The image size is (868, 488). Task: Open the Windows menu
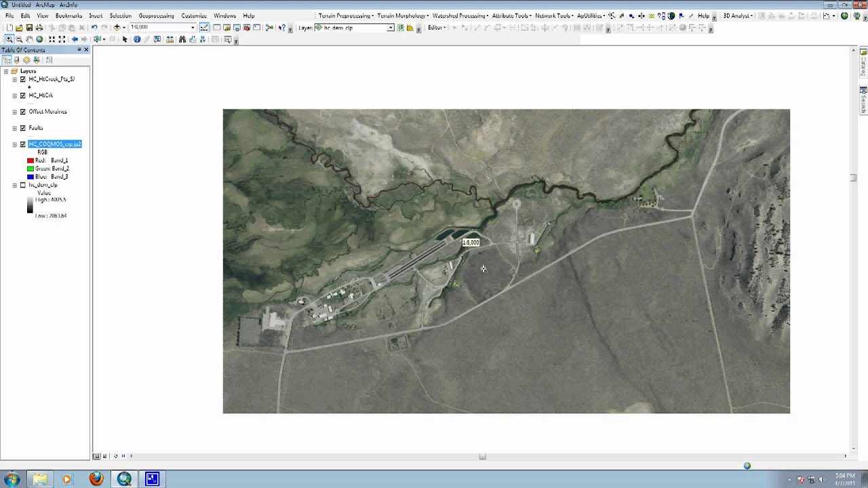point(224,16)
